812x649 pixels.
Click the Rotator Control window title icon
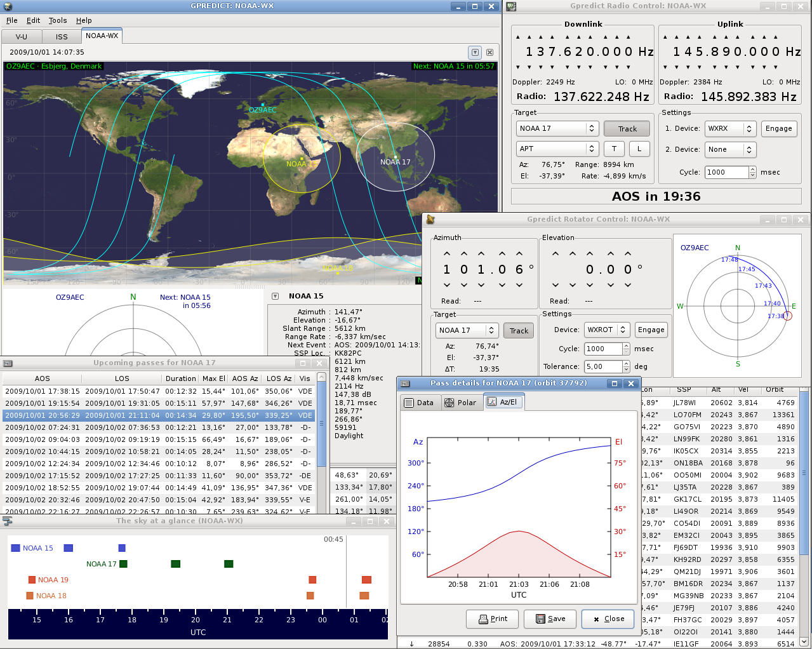tap(430, 220)
